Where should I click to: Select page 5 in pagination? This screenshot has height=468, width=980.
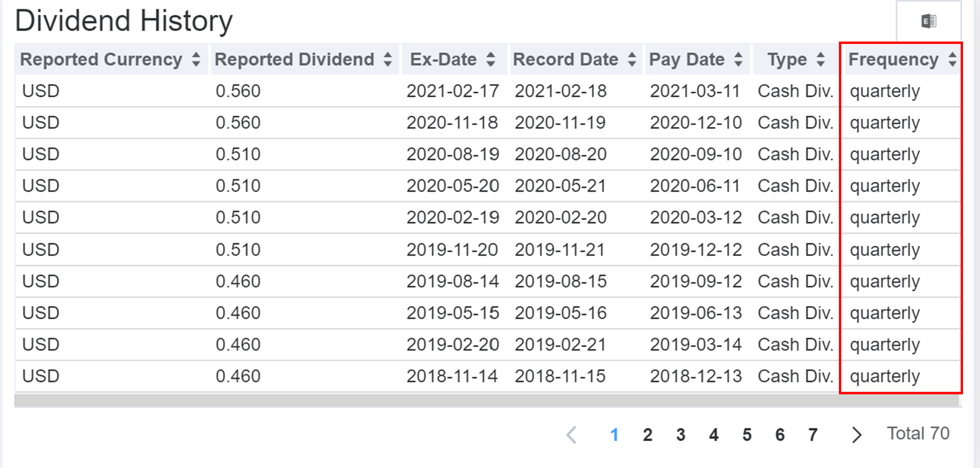pos(746,434)
